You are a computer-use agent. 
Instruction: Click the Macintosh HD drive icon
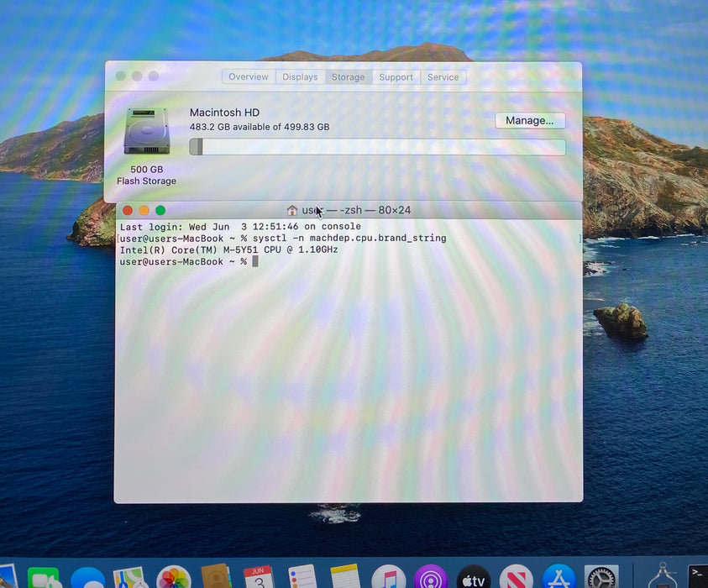(x=147, y=131)
